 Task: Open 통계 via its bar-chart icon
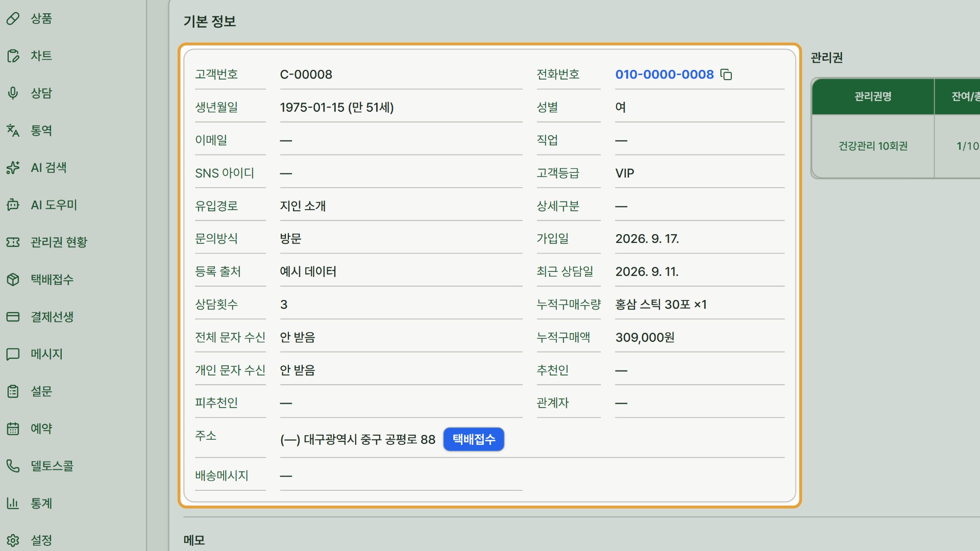tap(13, 503)
